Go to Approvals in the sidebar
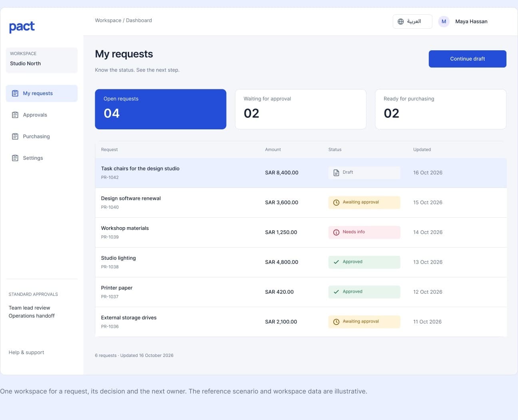 point(42,115)
